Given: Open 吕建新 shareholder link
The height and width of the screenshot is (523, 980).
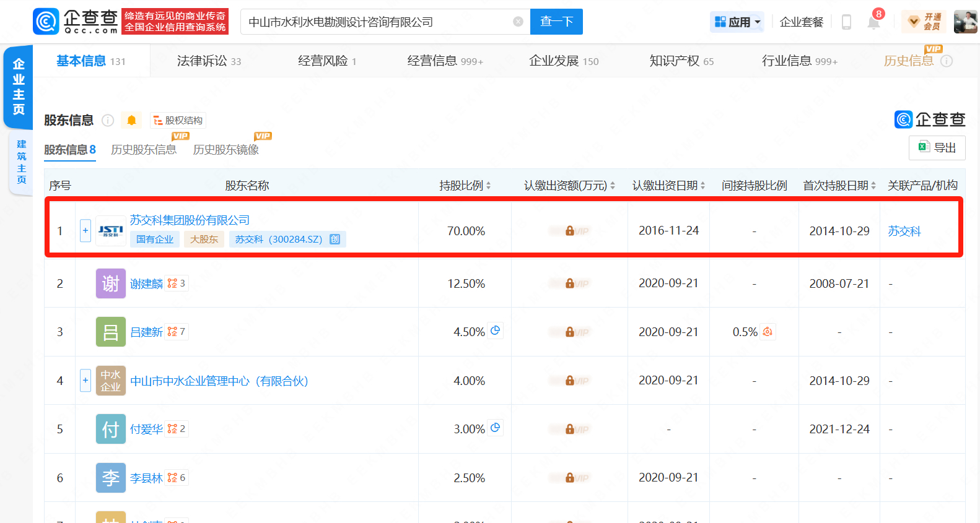Looking at the screenshot, I should [x=146, y=332].
